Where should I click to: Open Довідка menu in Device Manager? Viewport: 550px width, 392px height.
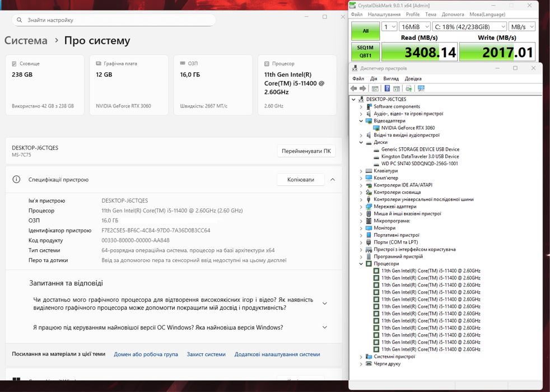click(413, 78)
